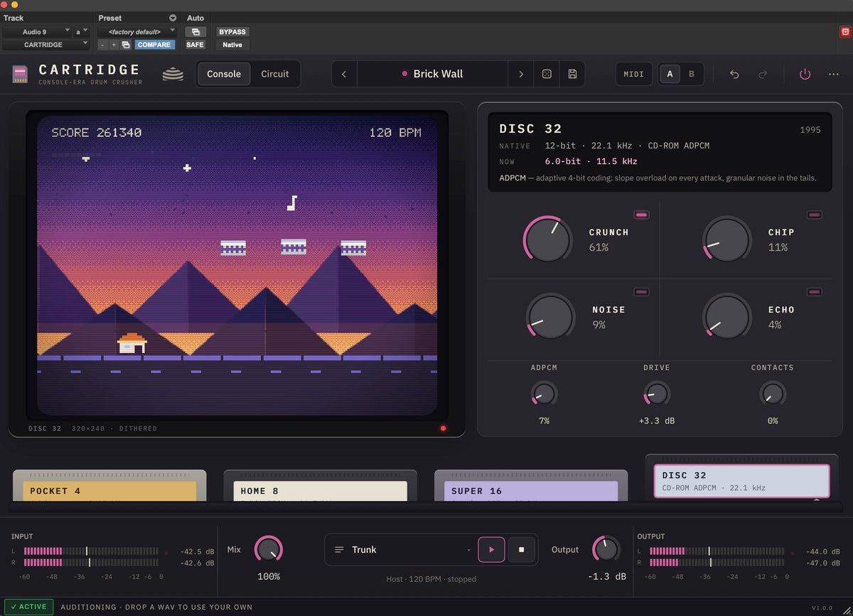This screenshot has width=853, height=616.
Task: Toggle the CRUNCH enable switch
Action: click(x=641, y=215)
